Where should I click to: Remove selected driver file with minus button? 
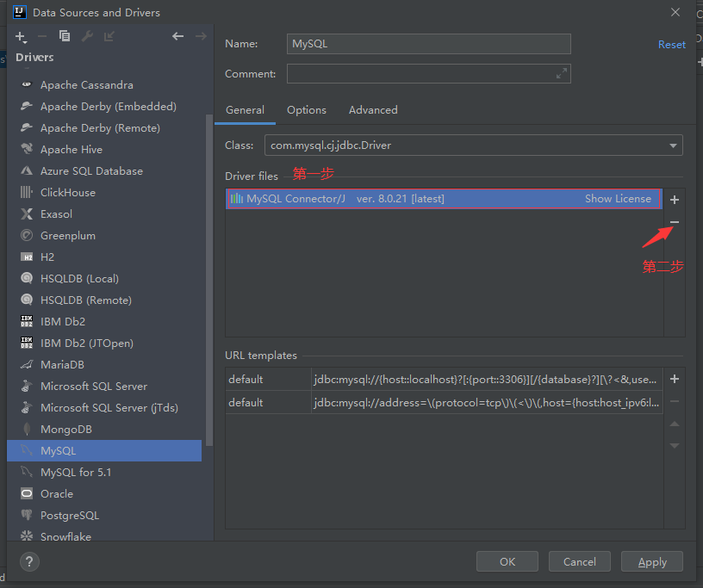tap(675, 222)
